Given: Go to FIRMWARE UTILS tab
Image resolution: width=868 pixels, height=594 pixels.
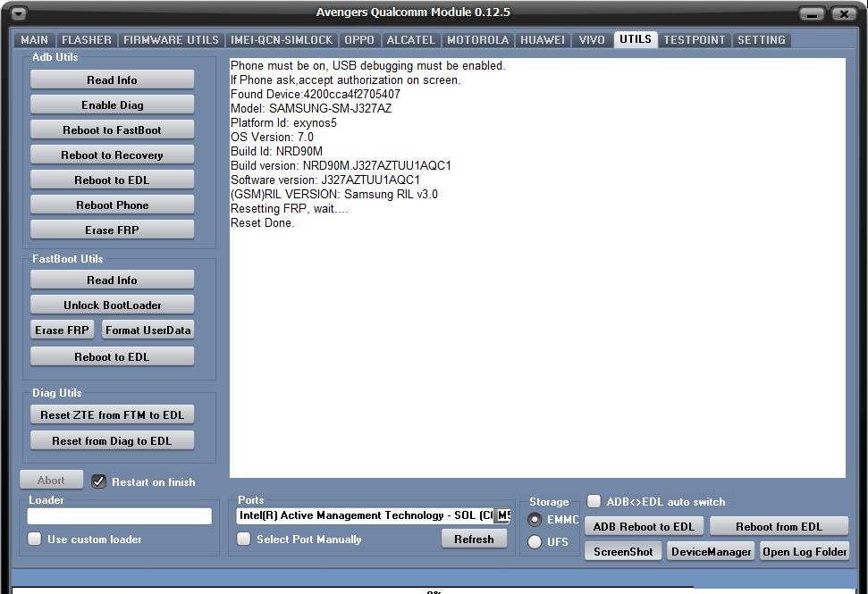Looking at the screenshot, I should (x=171, y=40).
